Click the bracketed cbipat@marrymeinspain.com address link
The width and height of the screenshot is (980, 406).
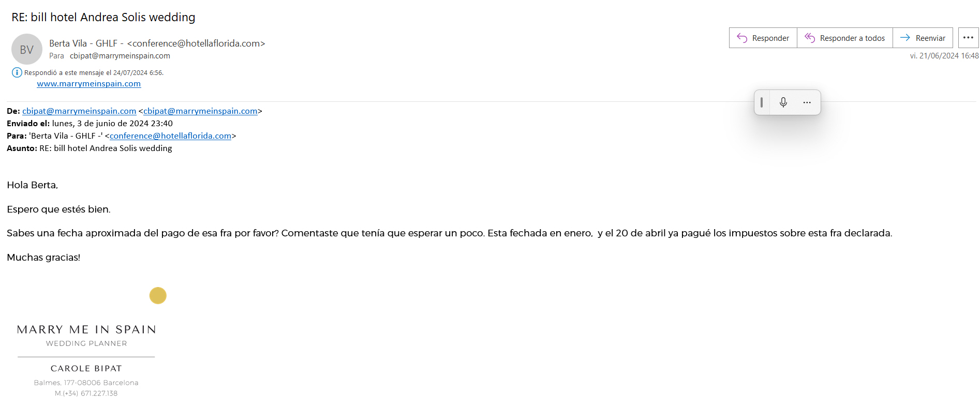pos(200,111)
